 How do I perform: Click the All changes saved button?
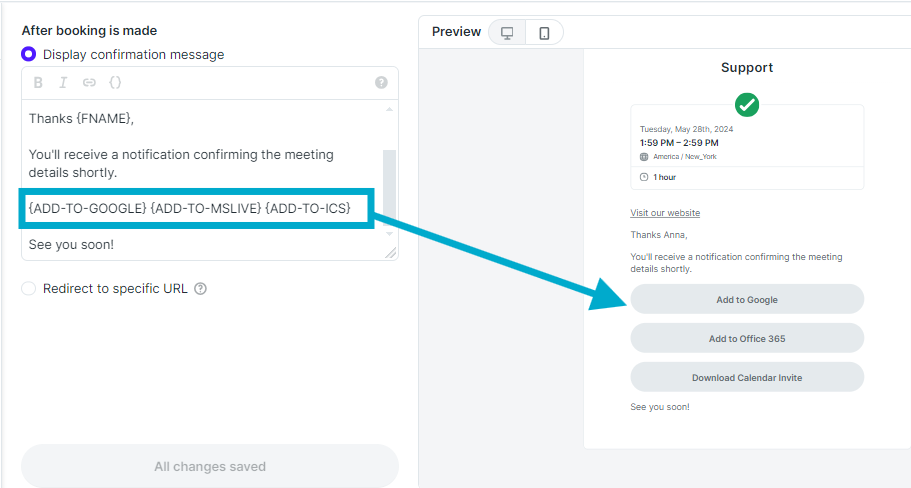click(210, 466)
